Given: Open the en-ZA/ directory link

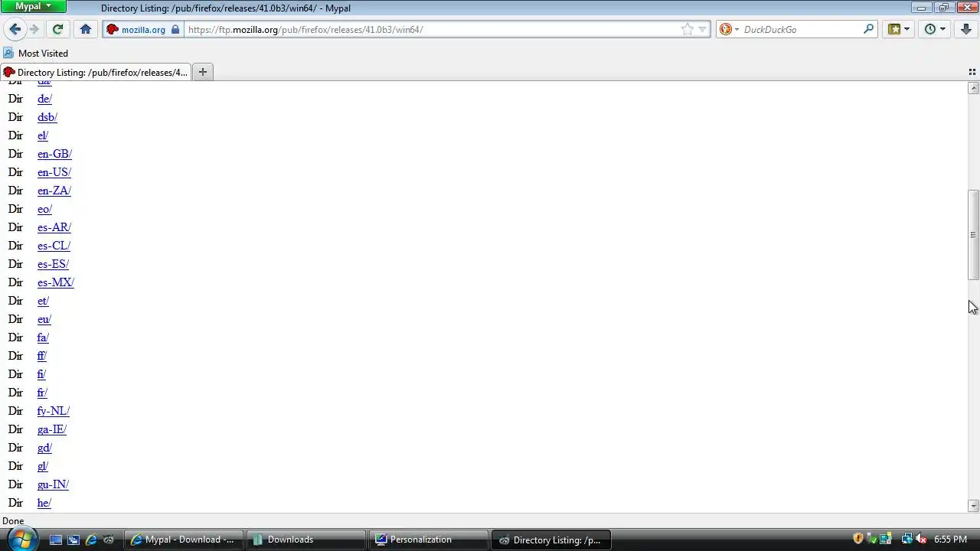Looking at the screenshot, I should (x=54, y=191).
